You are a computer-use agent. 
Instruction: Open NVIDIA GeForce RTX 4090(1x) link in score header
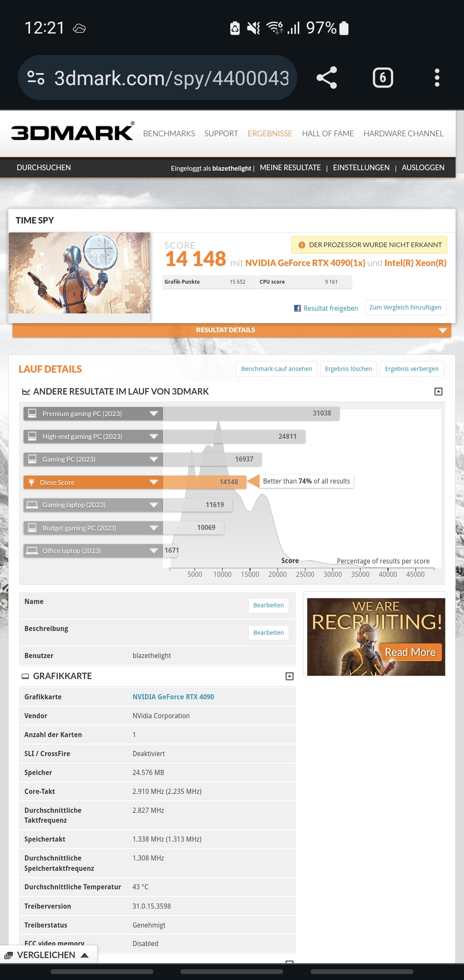coord(305,263)
